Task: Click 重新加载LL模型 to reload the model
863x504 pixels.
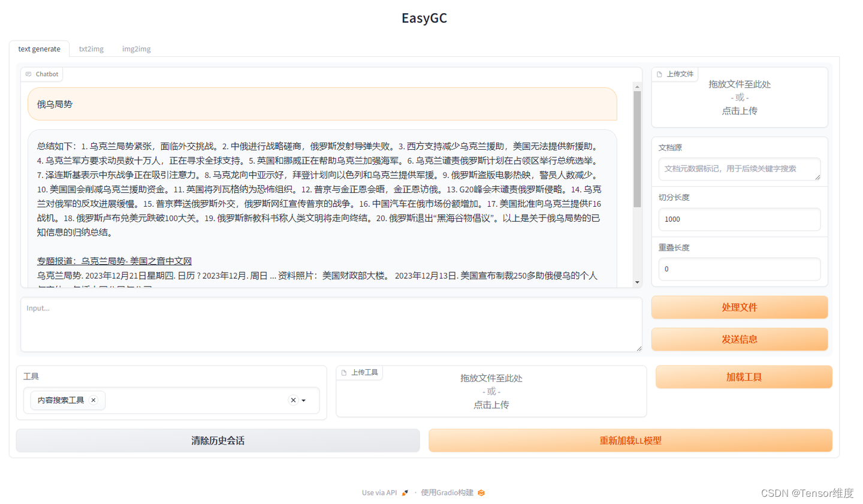Action: click(x=630, y=440)
